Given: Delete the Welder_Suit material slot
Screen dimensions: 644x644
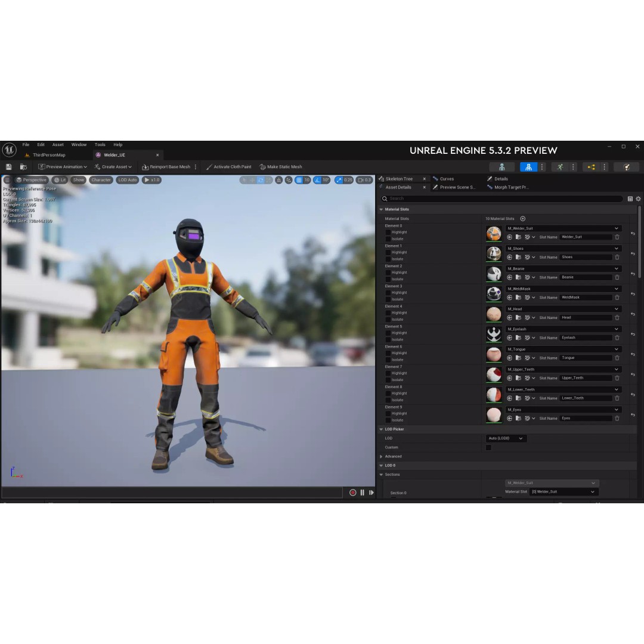Looking at the screenshot, I should click(617, 237).
